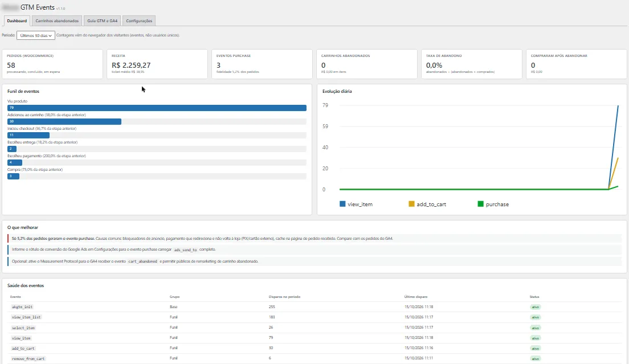This screenshot has height=364, width=629.
Task: Click the Saúde dos eventos heading
Action: pos(26,285)
